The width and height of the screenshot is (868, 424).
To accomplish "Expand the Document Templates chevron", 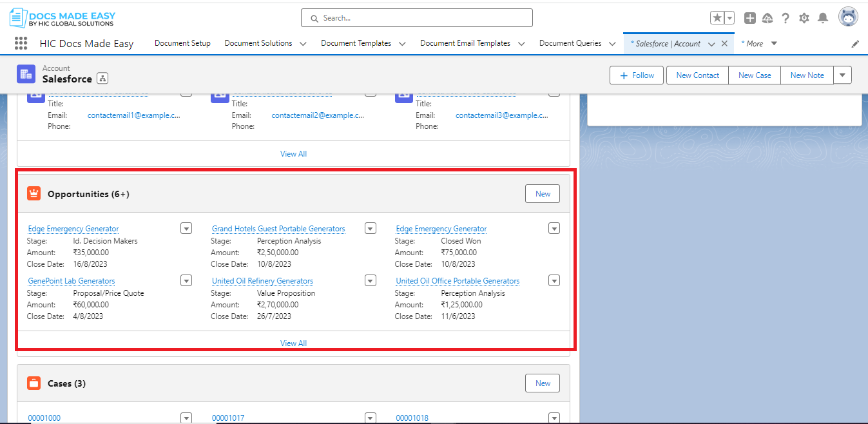I will (402, 44).
